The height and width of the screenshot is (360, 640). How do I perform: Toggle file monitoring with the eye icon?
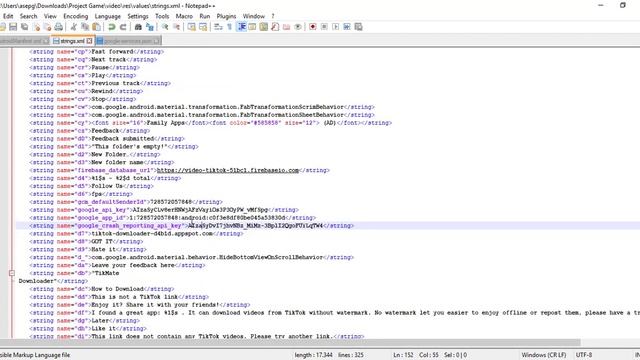pos(298,27)
